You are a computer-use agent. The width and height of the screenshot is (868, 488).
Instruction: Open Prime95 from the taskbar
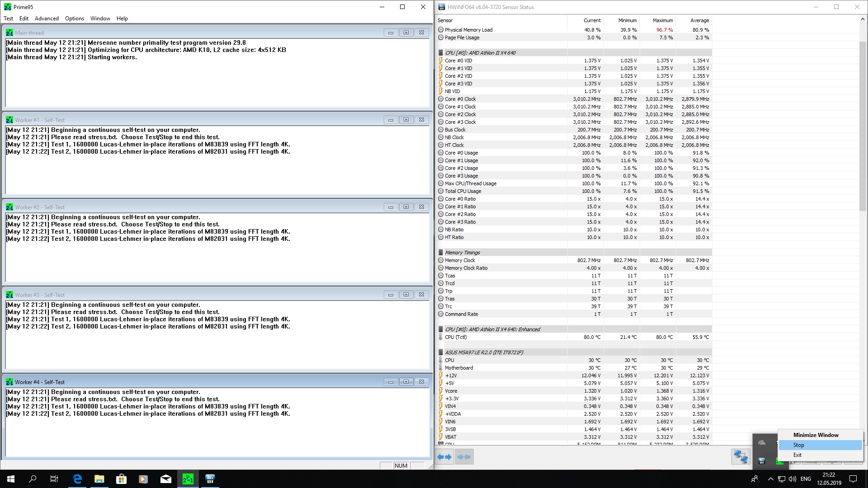[188, 479]
